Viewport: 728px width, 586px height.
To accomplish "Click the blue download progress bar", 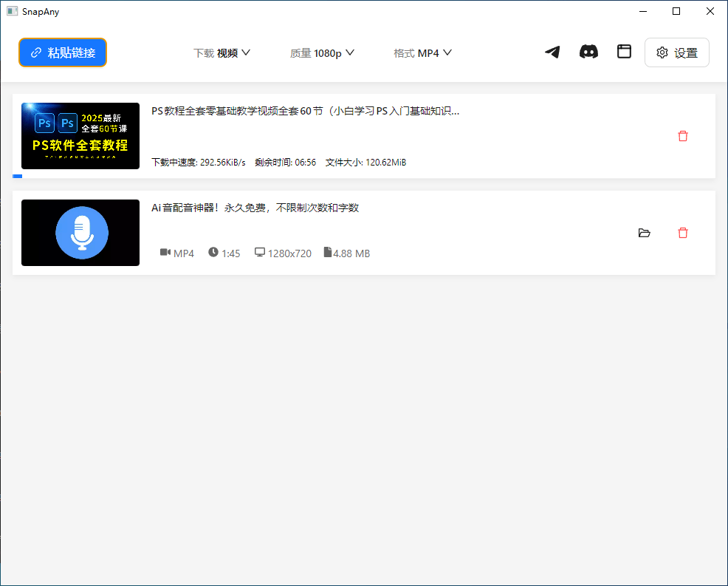I will [x=18, y=176].
